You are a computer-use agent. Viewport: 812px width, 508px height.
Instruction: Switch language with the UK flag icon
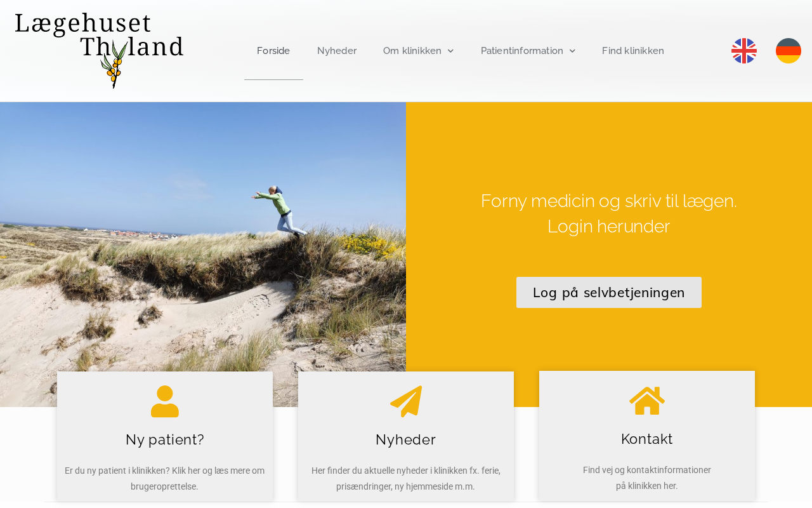click(x=744, y=51)
